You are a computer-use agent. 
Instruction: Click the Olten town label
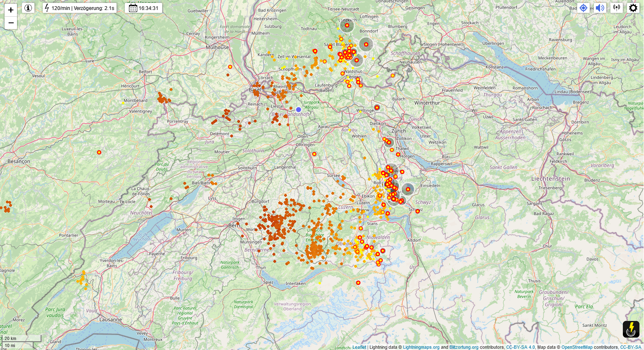tap(303, 136)
